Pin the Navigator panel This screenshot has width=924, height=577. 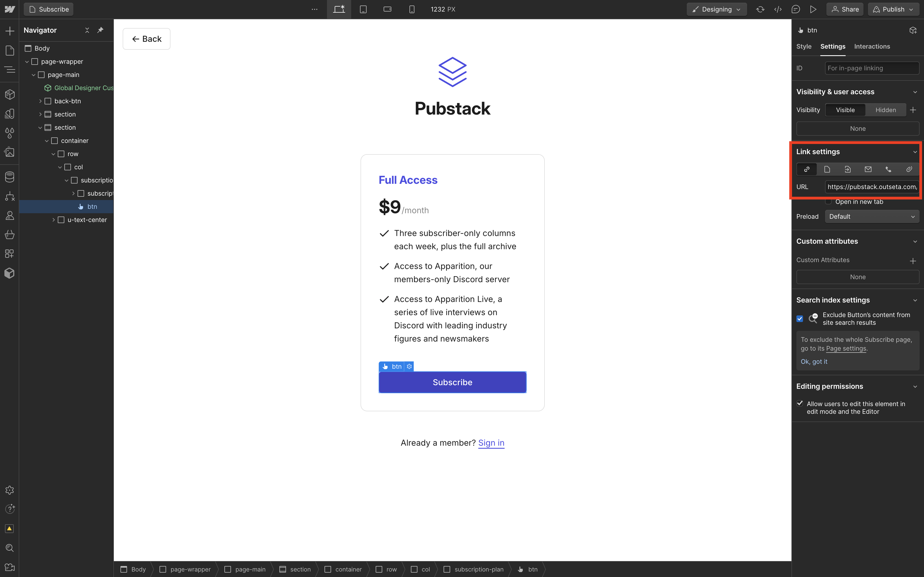pos(100,30)
